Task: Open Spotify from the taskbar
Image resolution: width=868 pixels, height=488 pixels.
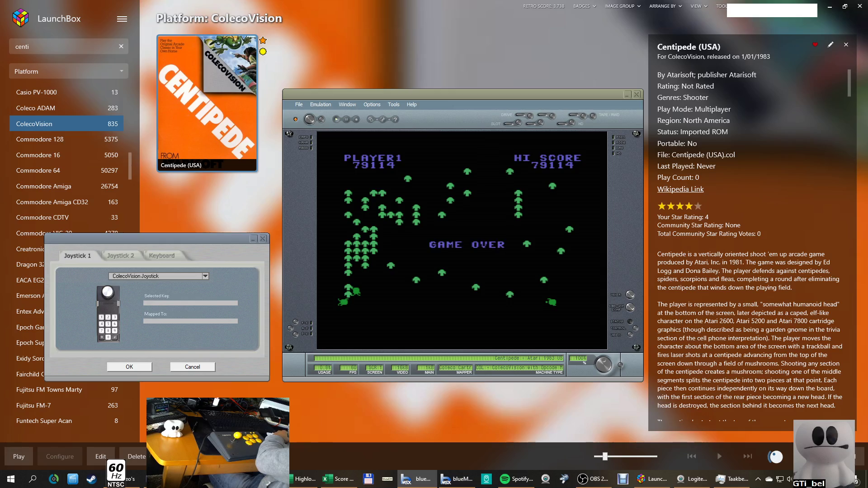Action: 517,479
